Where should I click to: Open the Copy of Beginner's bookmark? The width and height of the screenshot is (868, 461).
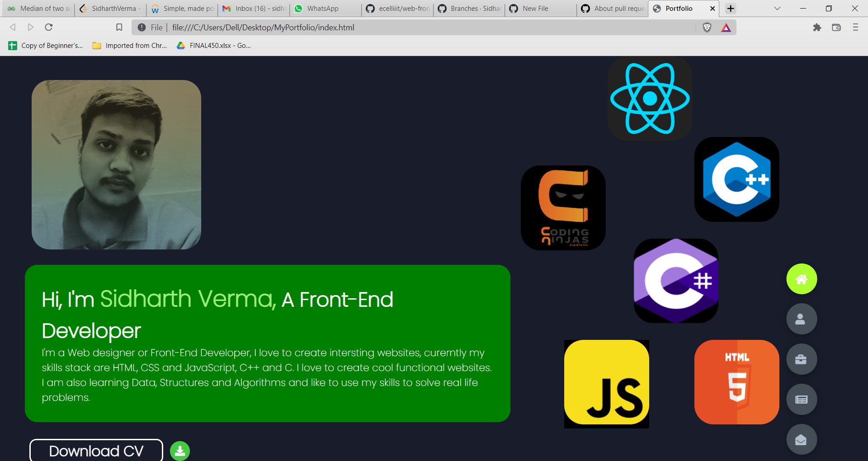(x=46, y=46)
